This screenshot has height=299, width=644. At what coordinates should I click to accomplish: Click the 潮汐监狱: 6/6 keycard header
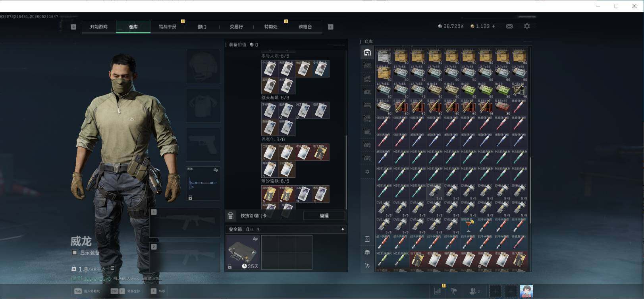coord(275,181)
